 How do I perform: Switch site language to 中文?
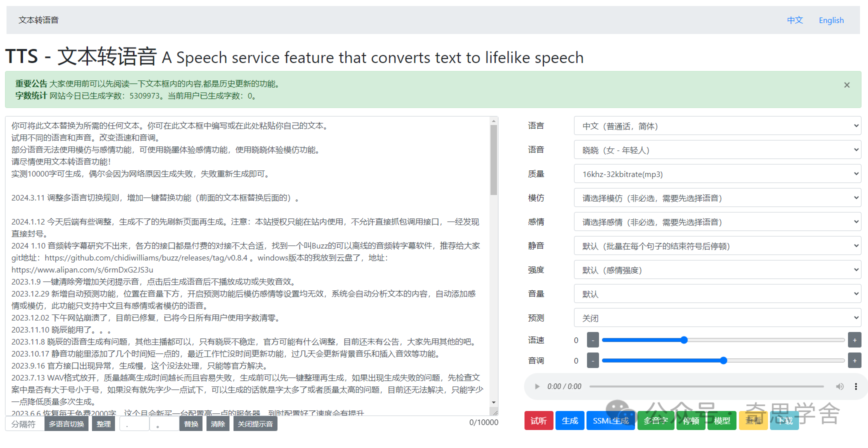[795, 20]
